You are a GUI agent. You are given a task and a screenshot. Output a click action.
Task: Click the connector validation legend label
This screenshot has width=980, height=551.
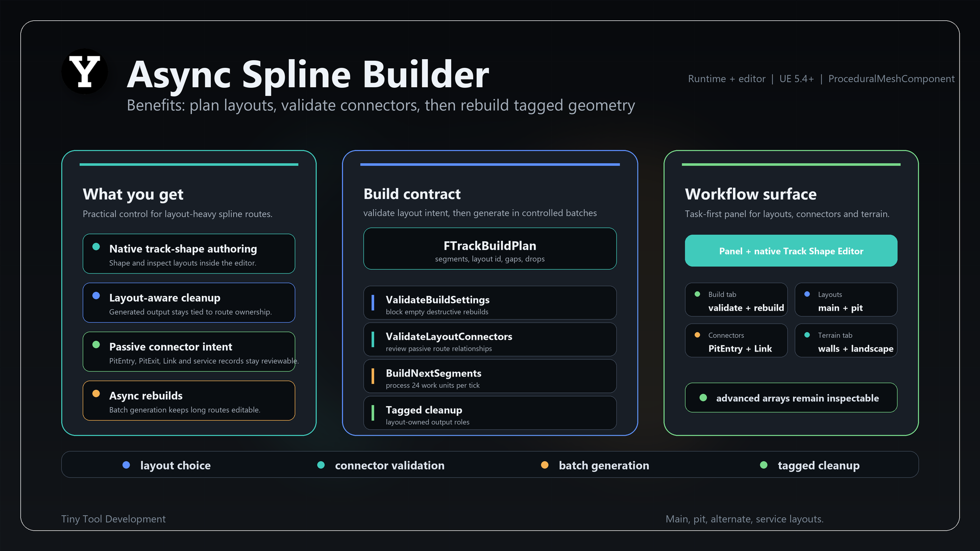point(389,465)
